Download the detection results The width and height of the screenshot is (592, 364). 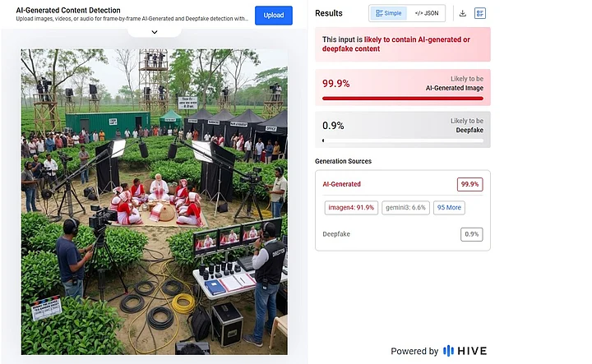(462, 14)
